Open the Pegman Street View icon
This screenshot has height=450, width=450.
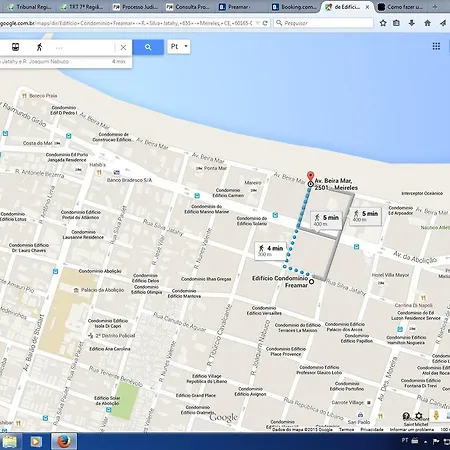click(x=436, y=415)
